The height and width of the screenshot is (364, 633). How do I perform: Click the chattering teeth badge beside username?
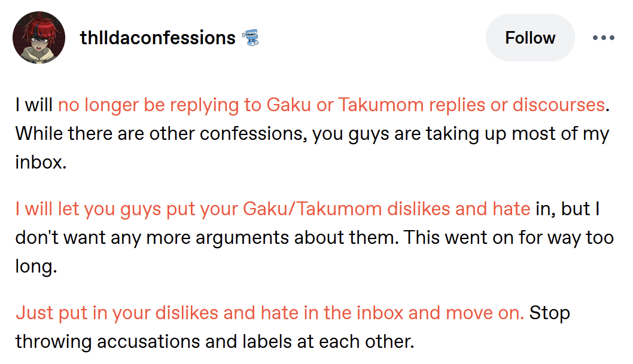pyautogui.click(x=250, y=38)
